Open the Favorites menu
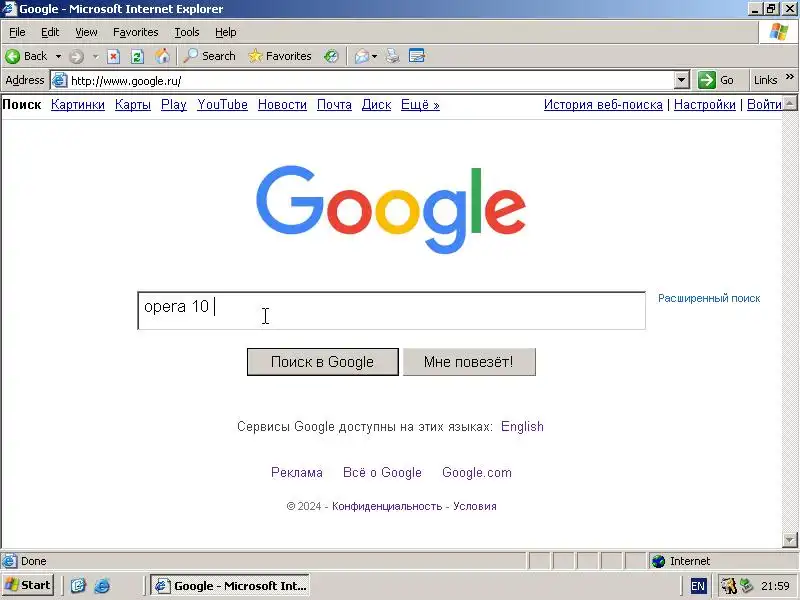 tap(136, 32)
